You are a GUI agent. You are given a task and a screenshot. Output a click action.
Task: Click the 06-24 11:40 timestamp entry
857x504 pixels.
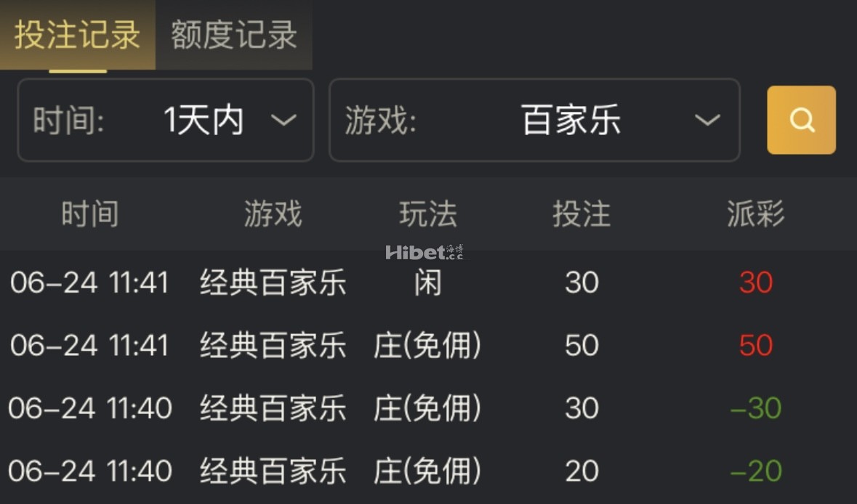(90, 408)
